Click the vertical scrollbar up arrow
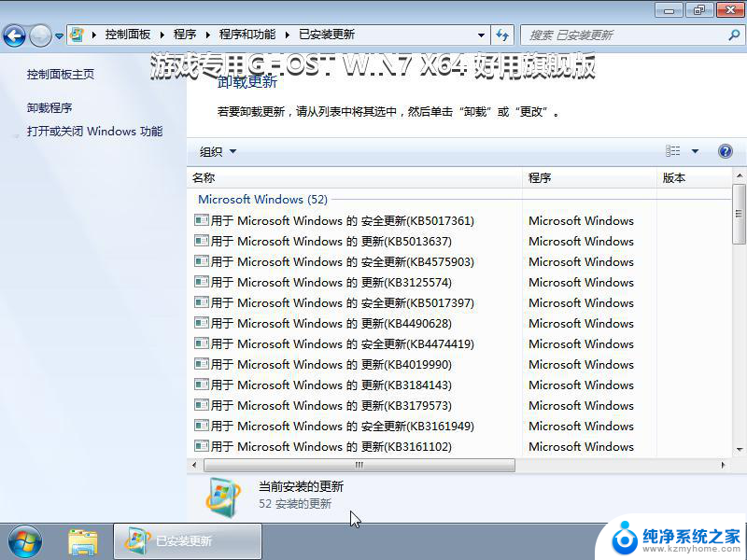The image size is (747, 560). click(x=740, y=175)
